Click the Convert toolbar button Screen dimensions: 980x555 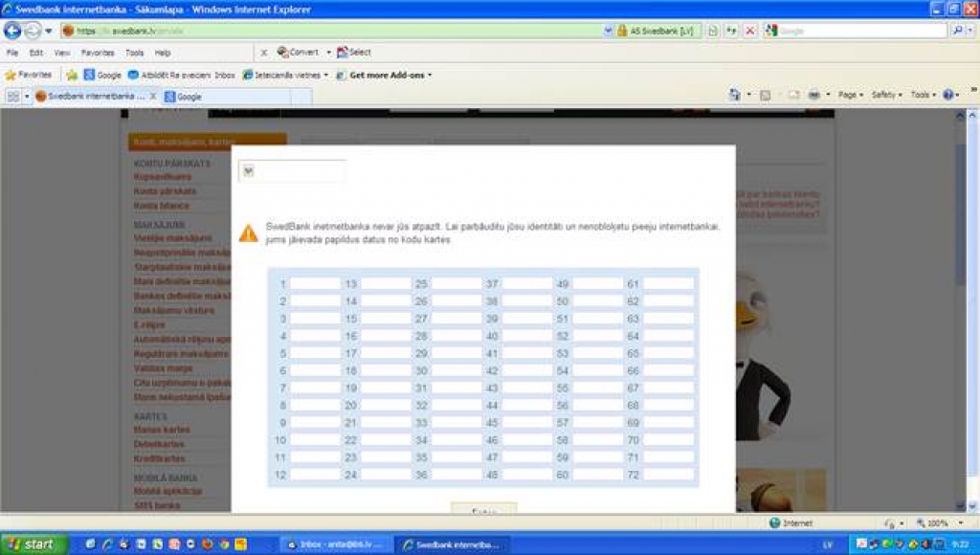[x=298, y=53]
